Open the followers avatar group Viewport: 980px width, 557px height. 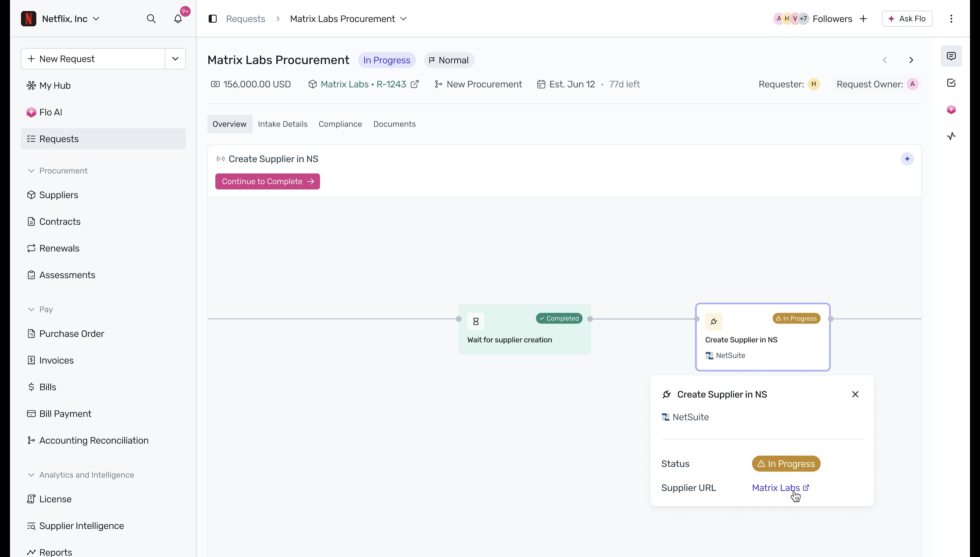pyautogui.click(x=791, y=19)
